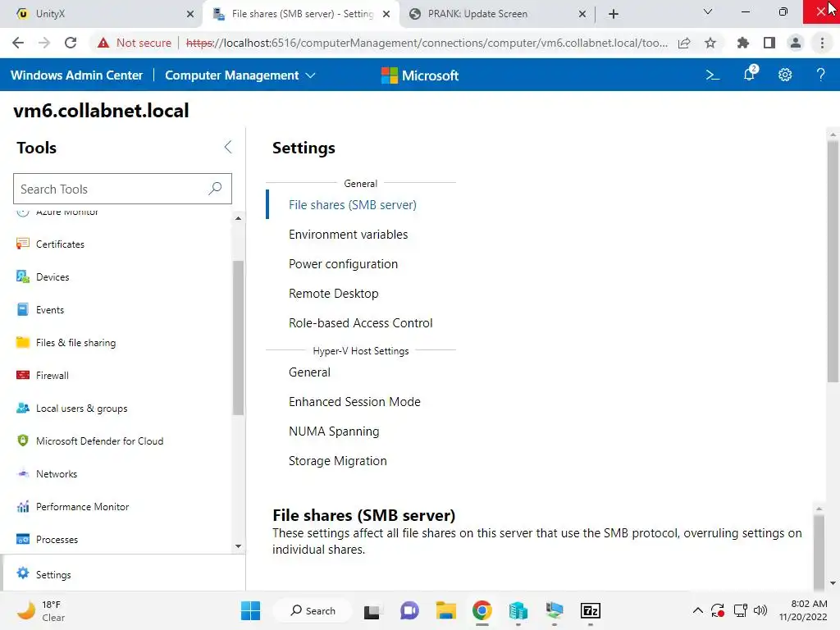This screenshot has height=630, width=840.
Task: Open the browser extensions puzzle icon
Action: [x=742, y=43]
